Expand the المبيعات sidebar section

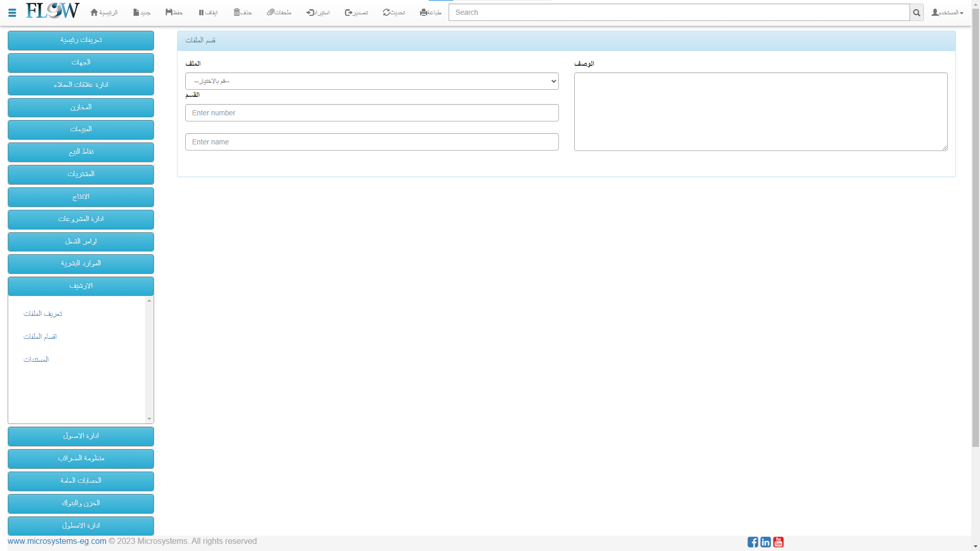coord(81,130)
